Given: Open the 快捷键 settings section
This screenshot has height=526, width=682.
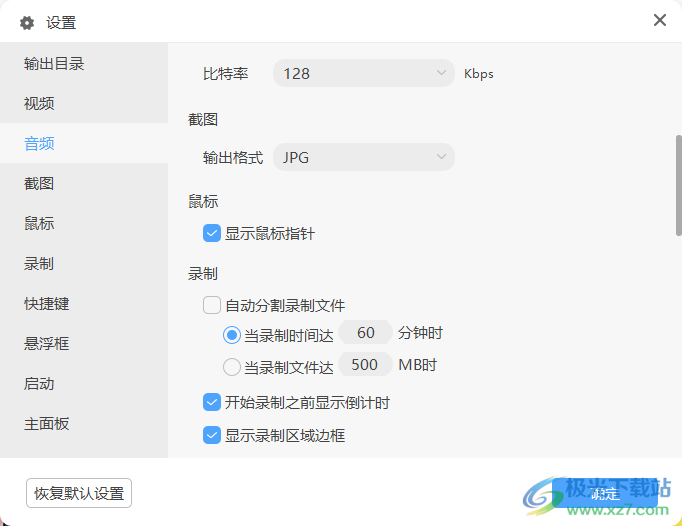Looking at the screenshot, I should [84, 303].
